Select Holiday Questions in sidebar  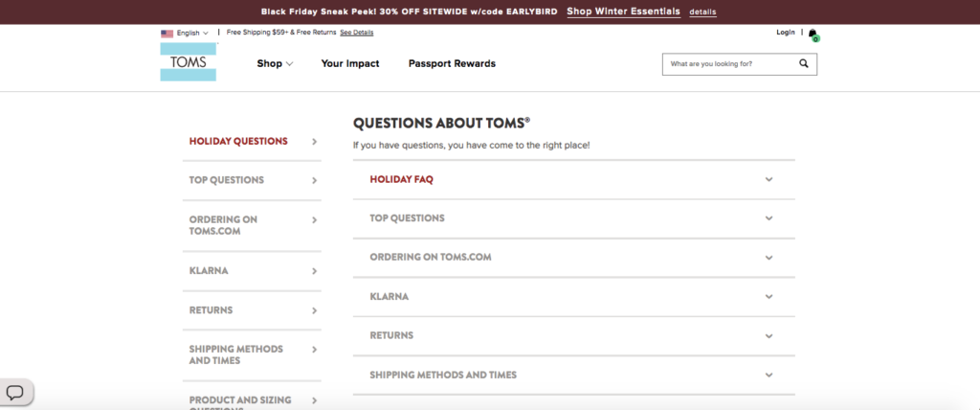coord(238,142)
